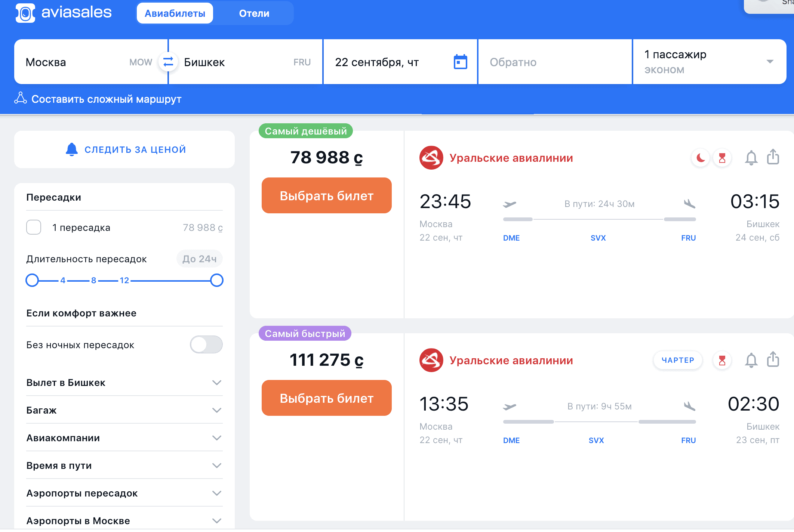Click the 78 988 с price heading
The width and height of the screenshot is (794, 532).
(327, 157)
